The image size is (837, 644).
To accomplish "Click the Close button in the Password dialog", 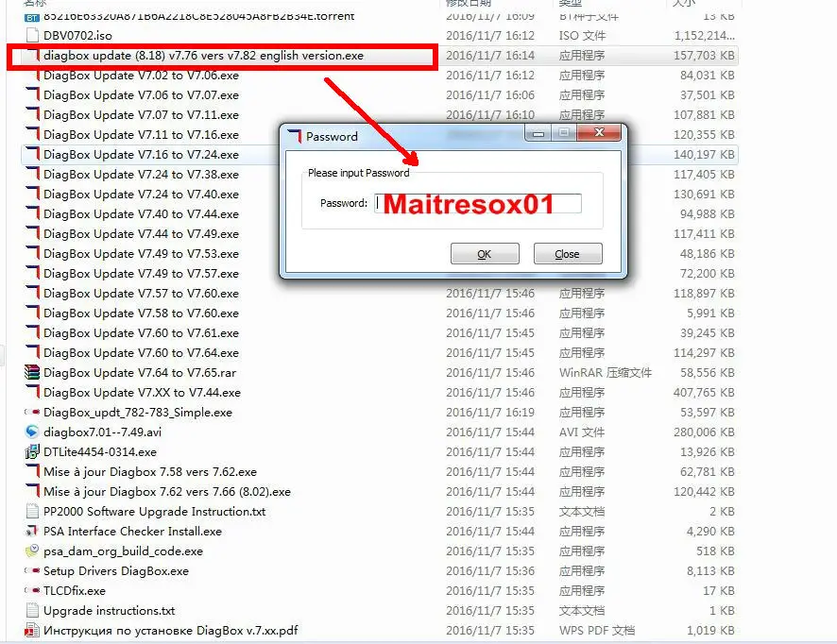I will click(x=568, y=254).
